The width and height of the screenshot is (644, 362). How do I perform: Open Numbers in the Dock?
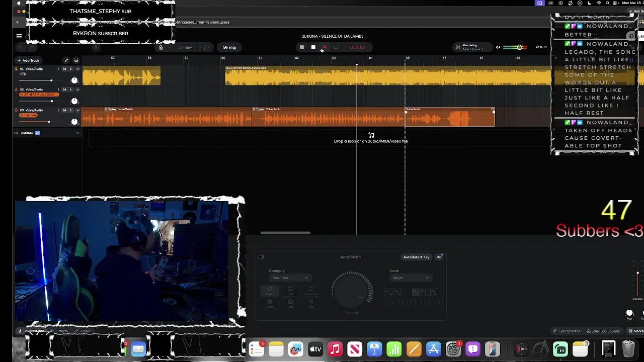tap(394, 349)
